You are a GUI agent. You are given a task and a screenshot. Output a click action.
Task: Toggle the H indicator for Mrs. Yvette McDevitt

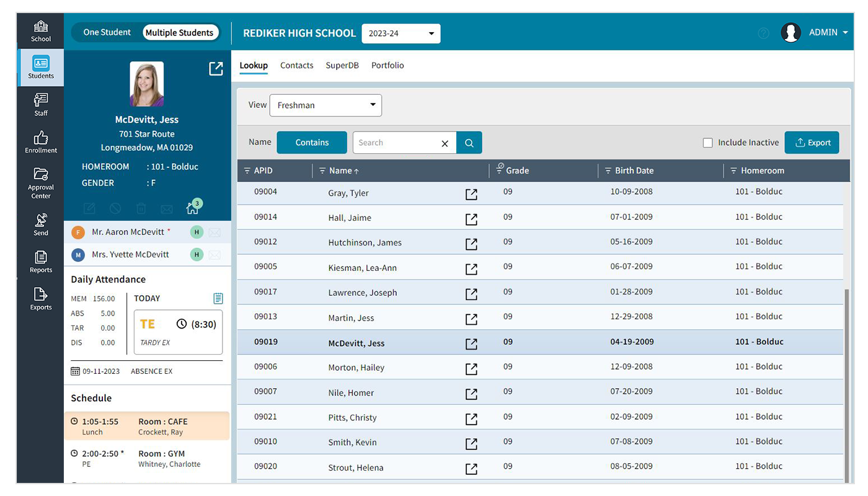(x=197, y=254)
